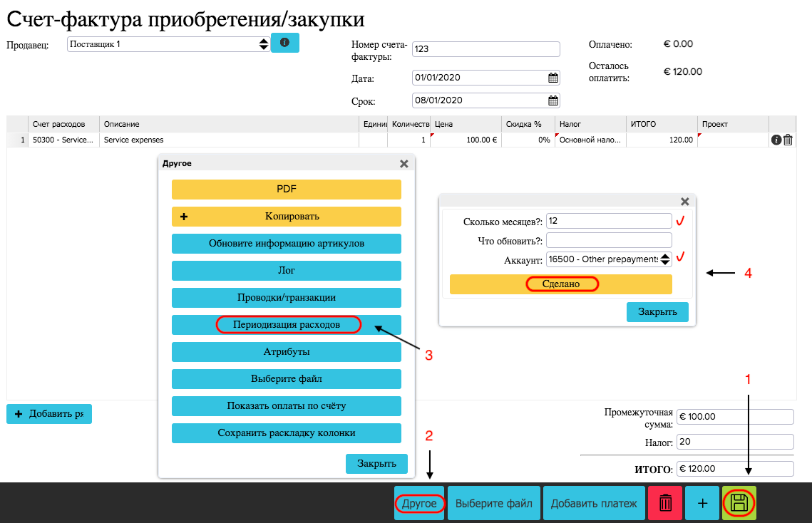Click Добавить платеж in bottom bar
The width and height of the screenshot is (812, 523).
pyautogui.click(x=594, y=504)
